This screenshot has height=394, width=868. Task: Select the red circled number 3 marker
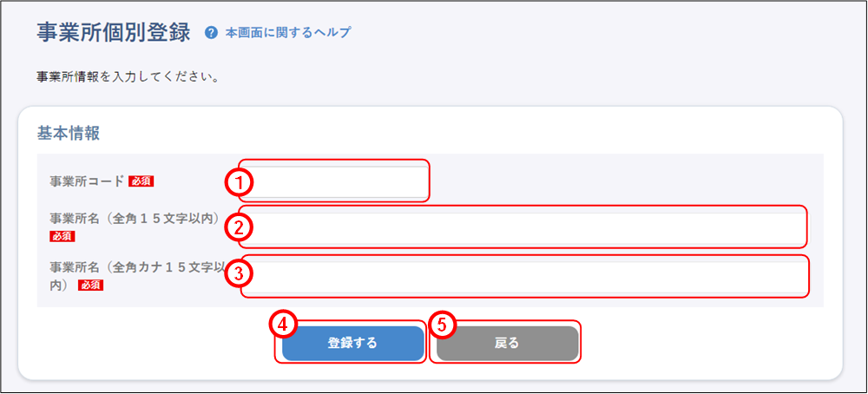tap(238, 274)
